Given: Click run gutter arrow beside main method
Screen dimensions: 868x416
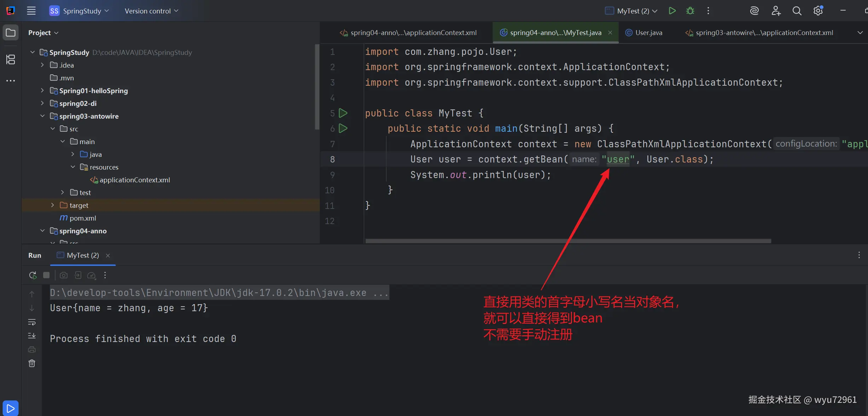Looking at the screenshot, I should tap(343, 128).
